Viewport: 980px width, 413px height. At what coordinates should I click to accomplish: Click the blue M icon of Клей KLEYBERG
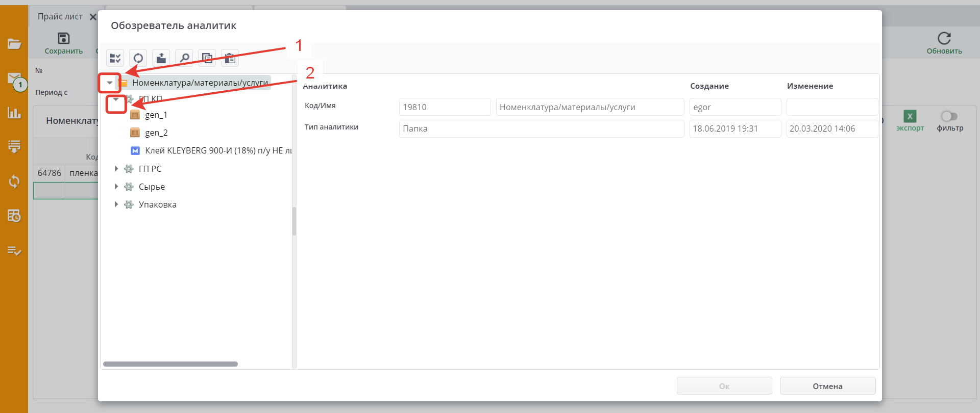[x=135, y=150]
